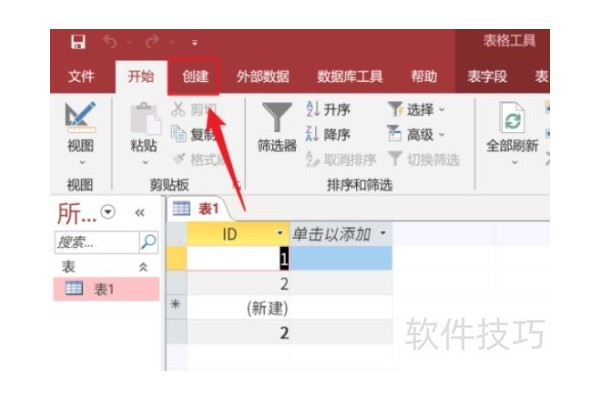Switch to the 开始 ribbon tab
The width and height of the screenshot is (600, 400).
pyautogui.click(x=141, y=77)
